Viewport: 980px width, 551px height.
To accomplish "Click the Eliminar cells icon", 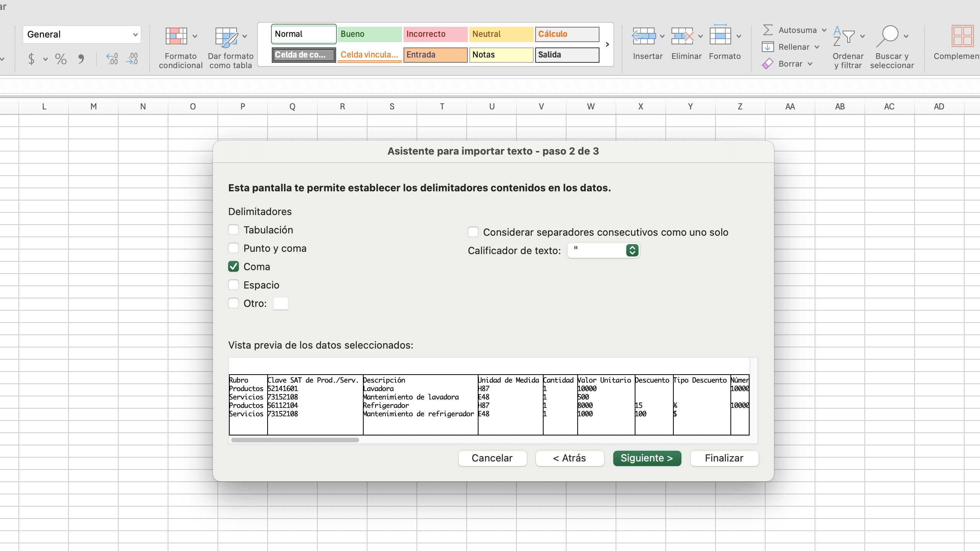I will (x=682, y=36).
